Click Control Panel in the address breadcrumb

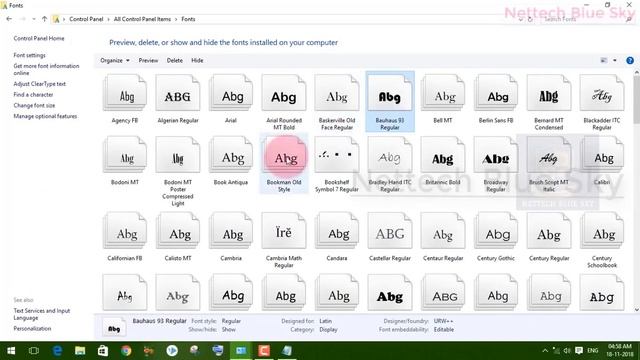86,19
